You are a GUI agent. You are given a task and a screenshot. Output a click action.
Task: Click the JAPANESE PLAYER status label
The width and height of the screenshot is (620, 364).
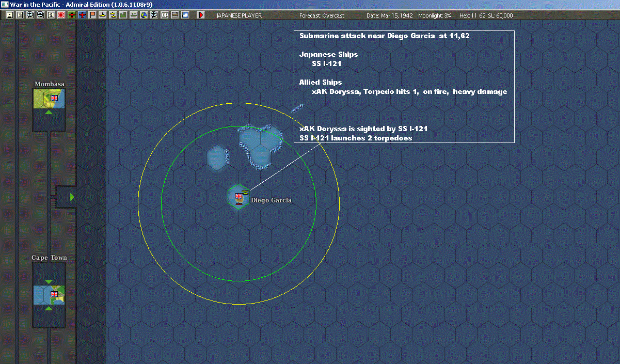[x=239, y=15]
